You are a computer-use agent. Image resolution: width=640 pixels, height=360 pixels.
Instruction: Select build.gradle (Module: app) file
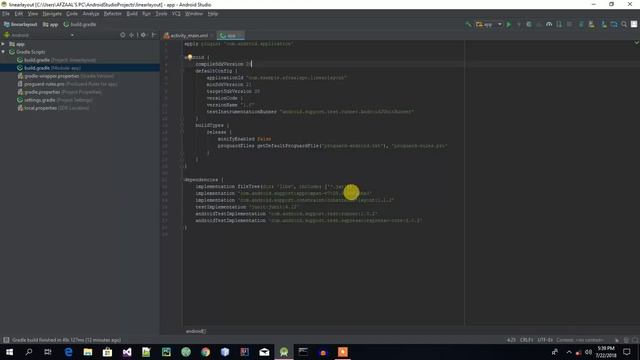49,68
